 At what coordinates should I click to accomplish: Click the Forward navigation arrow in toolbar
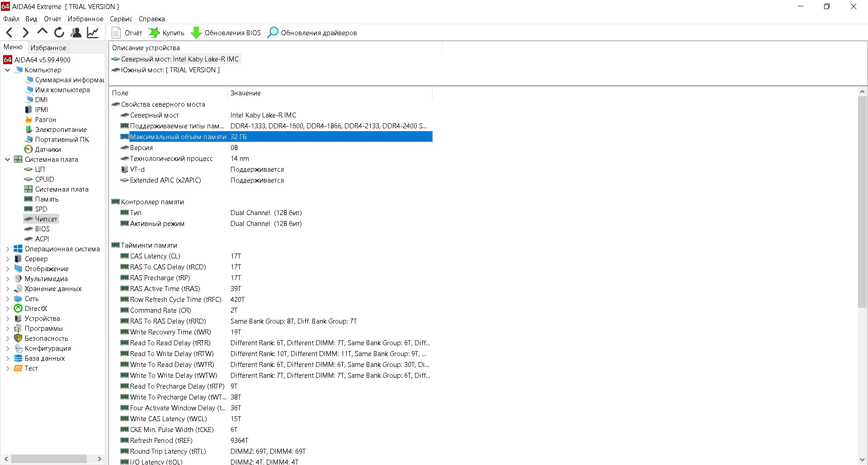(26, 33)
